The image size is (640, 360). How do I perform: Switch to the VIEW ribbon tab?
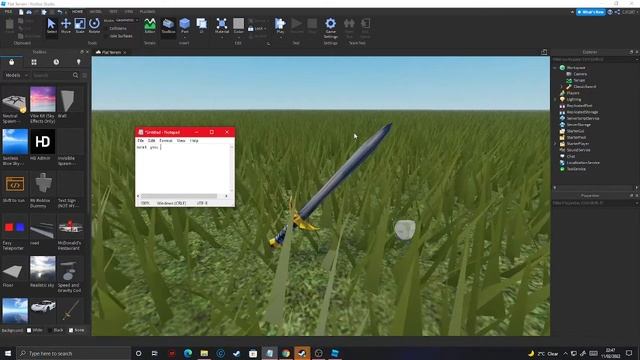point(129,12)
